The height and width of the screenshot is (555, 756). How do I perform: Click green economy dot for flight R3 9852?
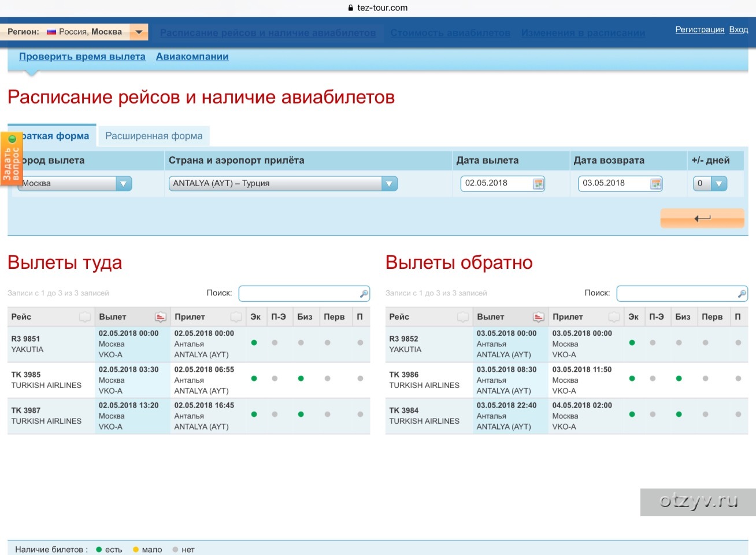click(x=632, y=343)
